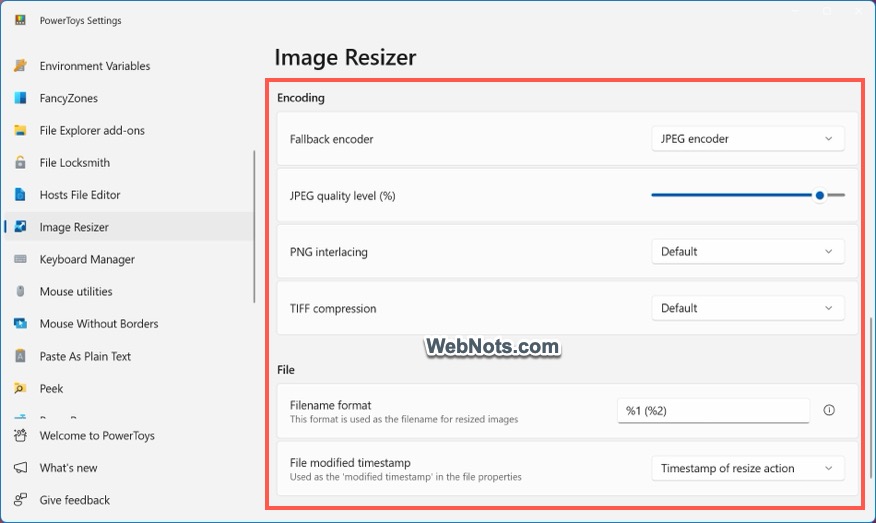876x523 pixels.
Task: Click the Mouse Without Borders icon
Action: (x=20, y=323)
